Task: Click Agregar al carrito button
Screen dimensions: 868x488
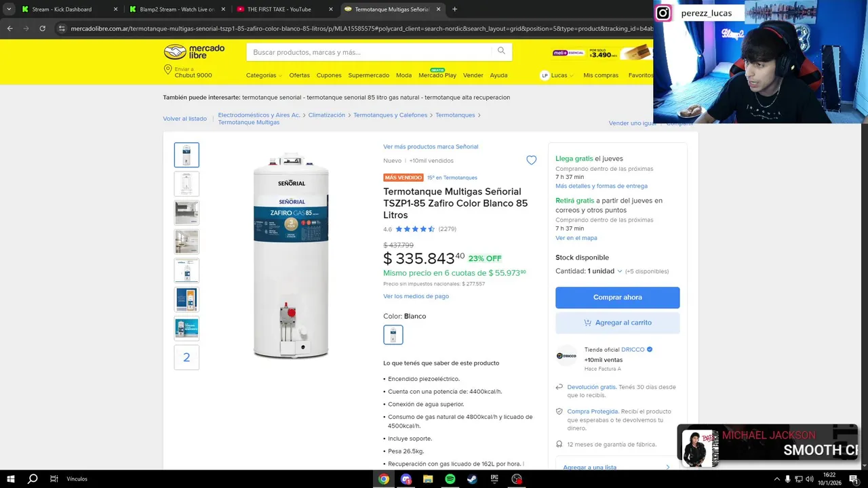Action: (x=617, y=323)
